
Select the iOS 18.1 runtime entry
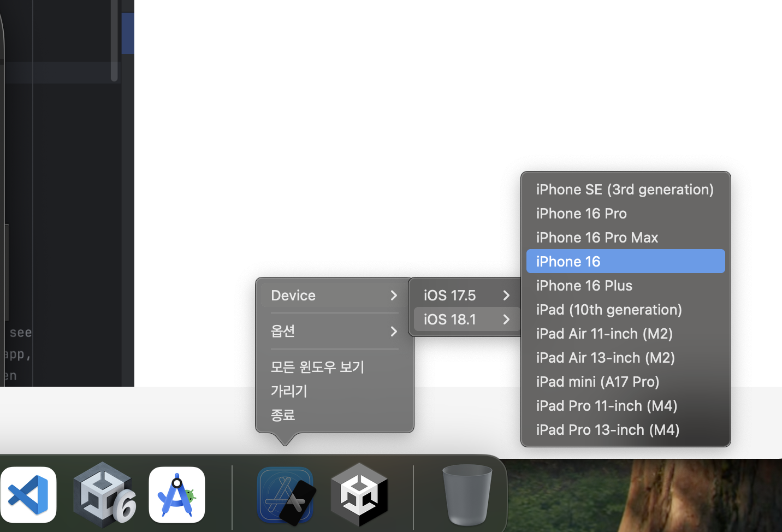click(x=467, y=320)
